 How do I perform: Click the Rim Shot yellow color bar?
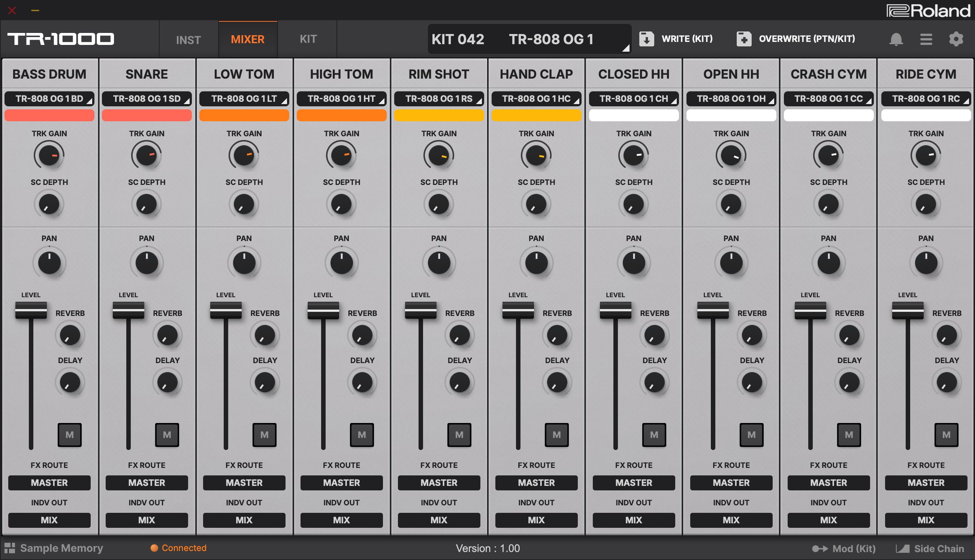click(439, 115)
